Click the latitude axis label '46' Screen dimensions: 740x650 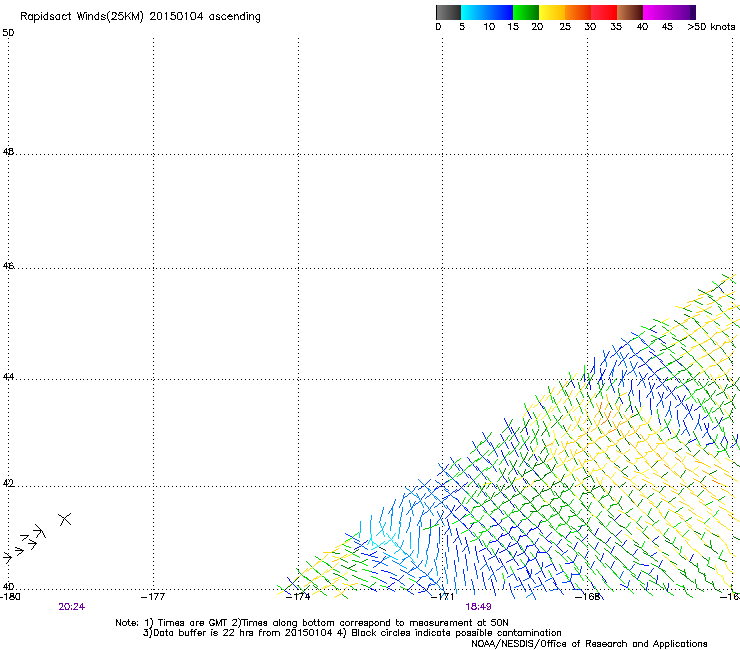point(8,266)
